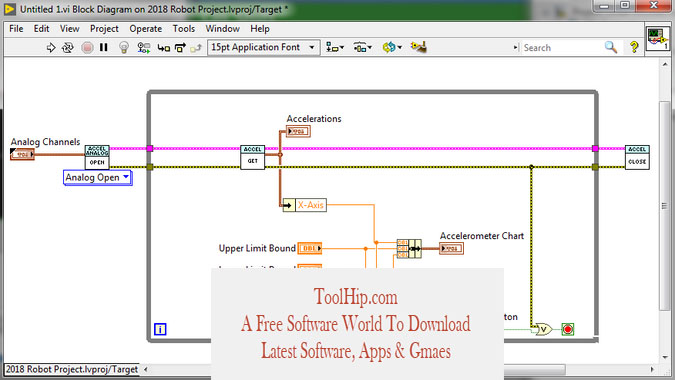This screenshot has height=380, width=675.
Task: Click the Run Continuously icon
Action: click(x=68, y=47)
